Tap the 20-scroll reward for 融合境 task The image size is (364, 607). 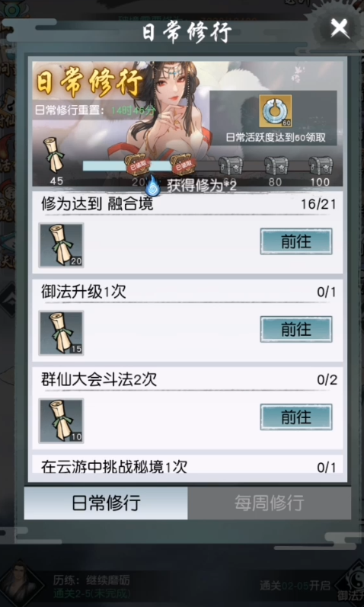coord(61,245)
